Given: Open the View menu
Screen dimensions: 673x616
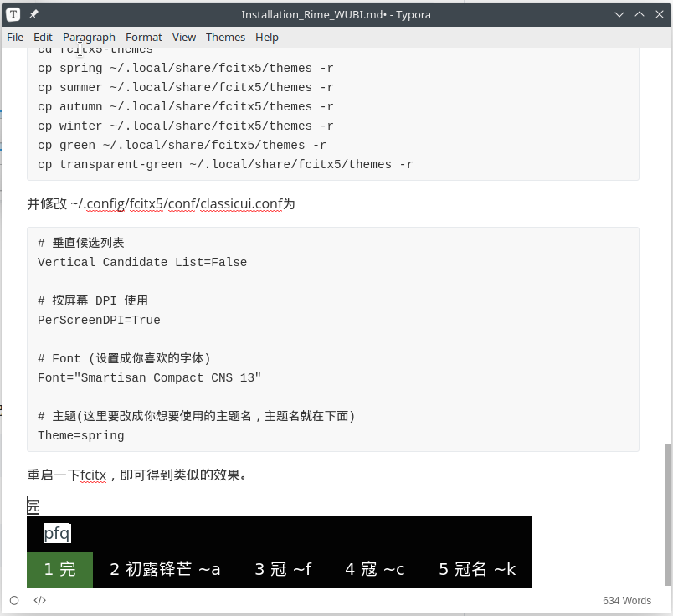Looking at the screenshot, I should pos(184,38).
